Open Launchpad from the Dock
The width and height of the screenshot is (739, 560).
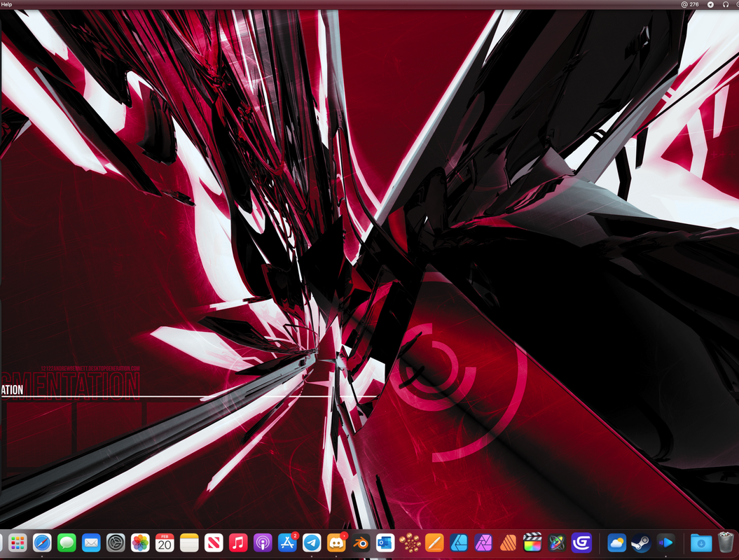[x=18, y=543]
